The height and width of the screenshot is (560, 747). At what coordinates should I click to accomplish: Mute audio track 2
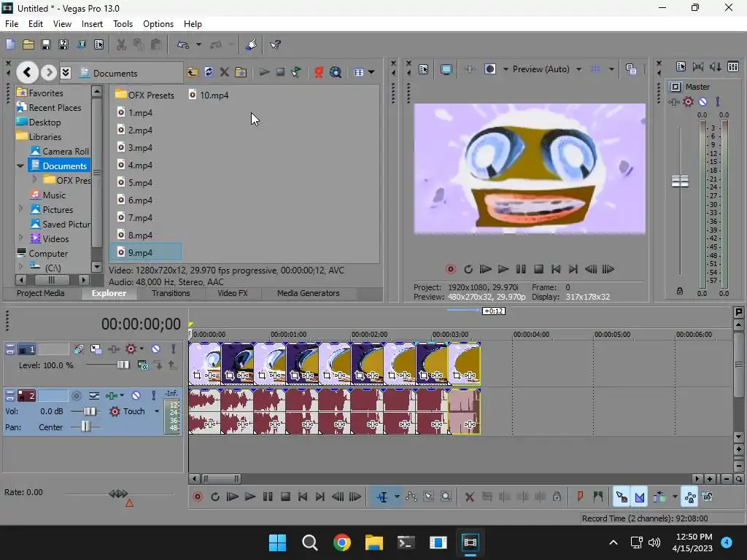(x=136, y=395)
